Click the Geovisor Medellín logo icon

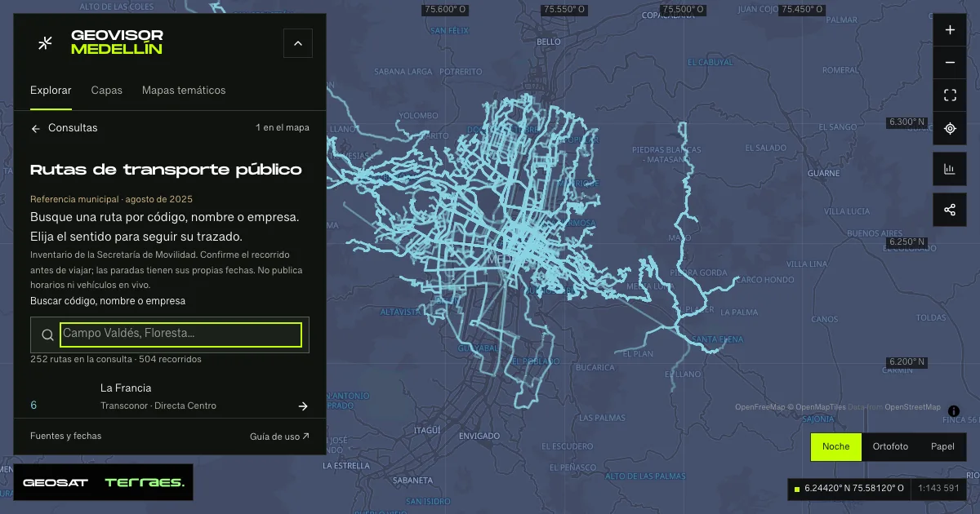46,42
